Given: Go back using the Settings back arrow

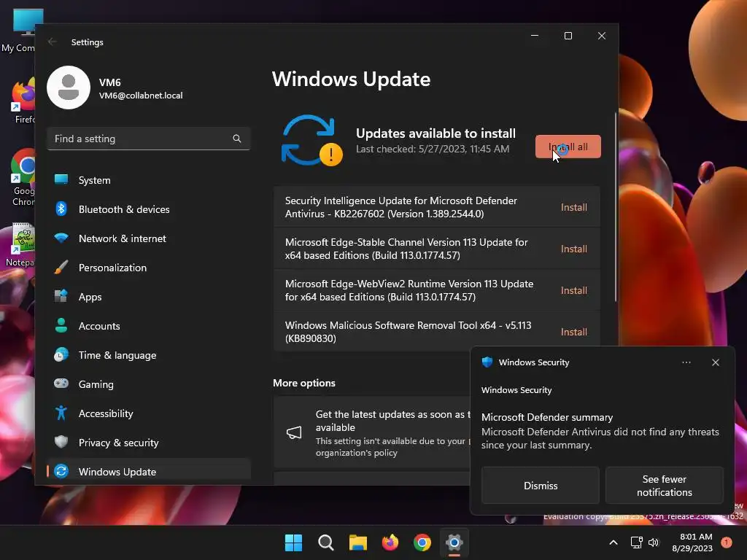Looking at the screenshot, I should [x=53, y=42].
